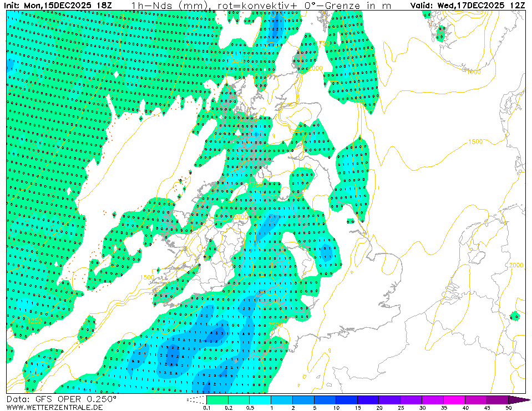Pick the 30–35 mm magenta legend swatch
The height and width of the screenshot is (411, 532).
click(x=433, y=399)
